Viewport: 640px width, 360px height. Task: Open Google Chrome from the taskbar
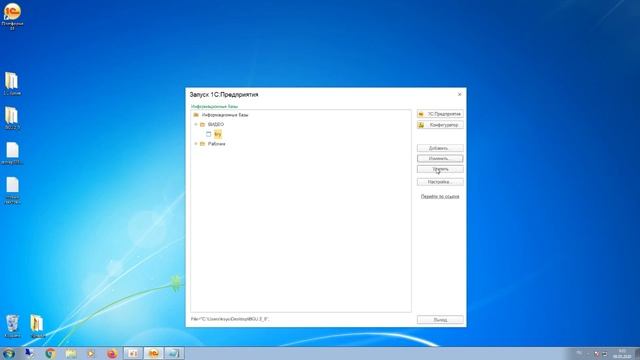coord(51,353)
